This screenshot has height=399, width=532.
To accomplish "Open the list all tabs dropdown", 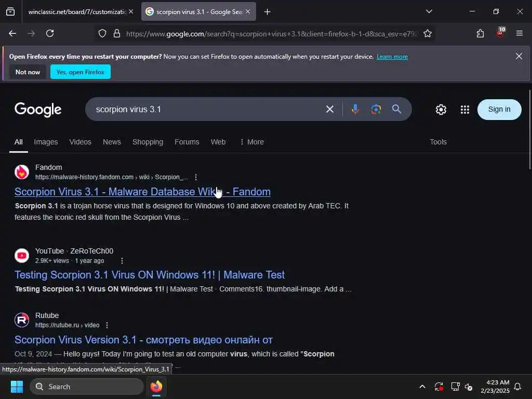I will pyautogui.click(x=429, y=11).
